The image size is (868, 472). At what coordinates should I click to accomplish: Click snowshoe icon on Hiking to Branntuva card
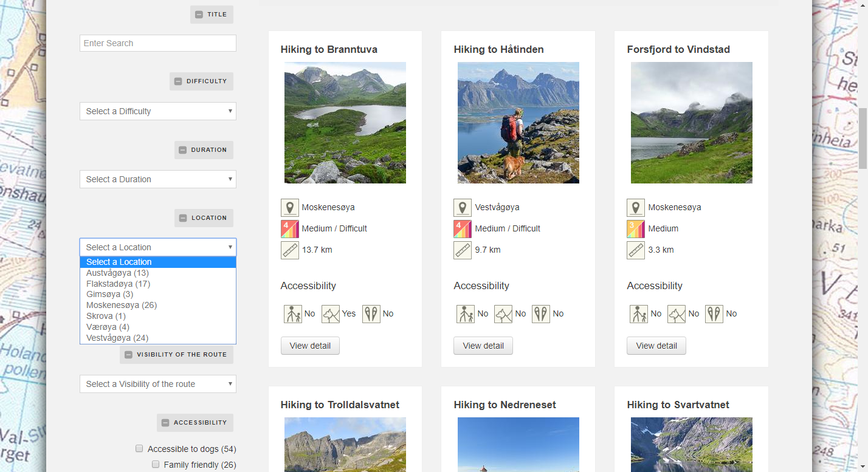click(371, 314)
